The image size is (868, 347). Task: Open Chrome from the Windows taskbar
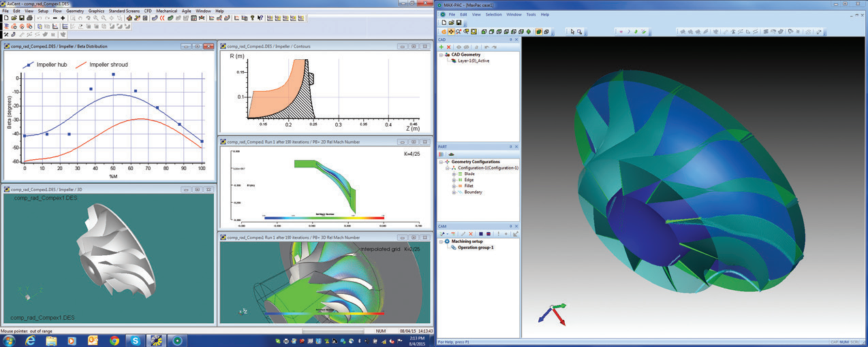point(114,340)
